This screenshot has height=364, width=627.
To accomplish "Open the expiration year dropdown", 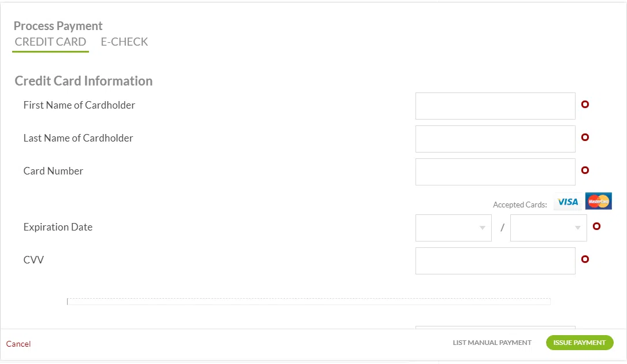I will point(548,228).
